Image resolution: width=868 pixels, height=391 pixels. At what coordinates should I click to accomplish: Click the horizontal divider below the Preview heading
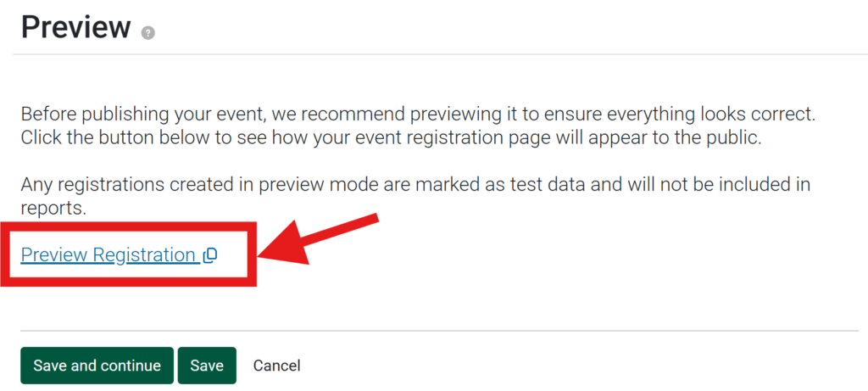509,54
